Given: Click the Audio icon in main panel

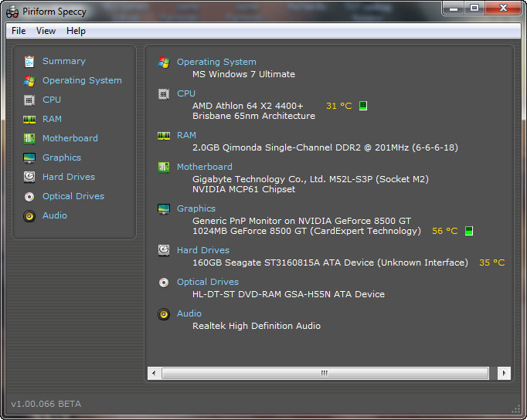Looking at the screenshot, I should coord(164,314).
